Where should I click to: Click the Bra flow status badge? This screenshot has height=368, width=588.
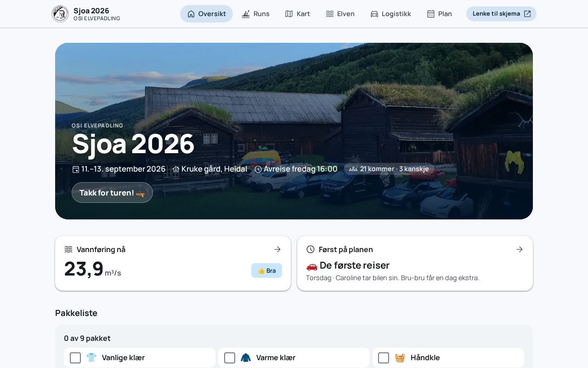coord(266,270)
